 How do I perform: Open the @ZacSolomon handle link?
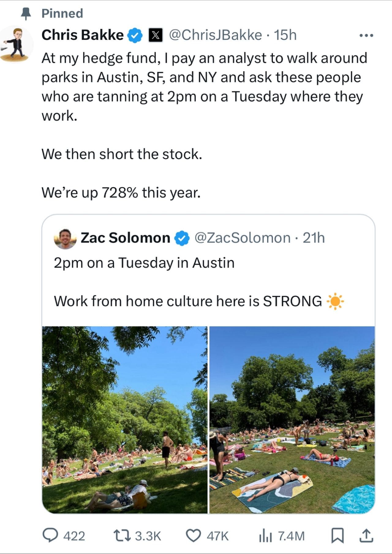tap(243, 238)
